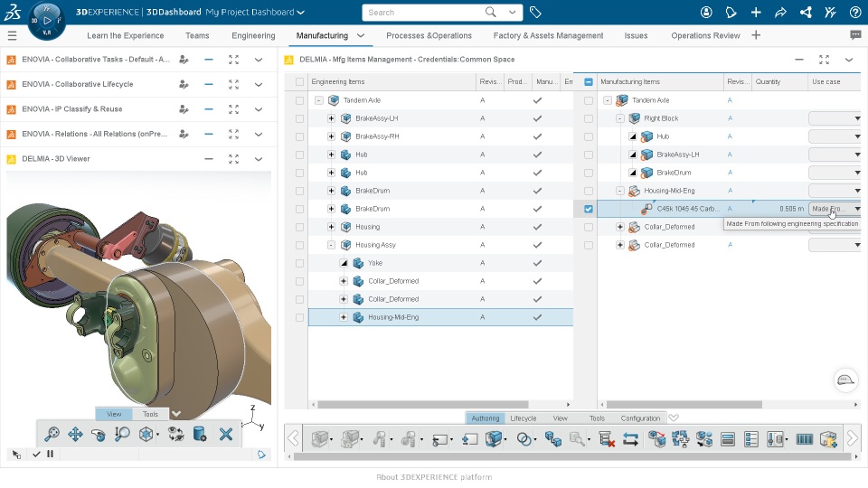
Task: Click the plus Add icon in the top bar
Action: click(756, 12)
